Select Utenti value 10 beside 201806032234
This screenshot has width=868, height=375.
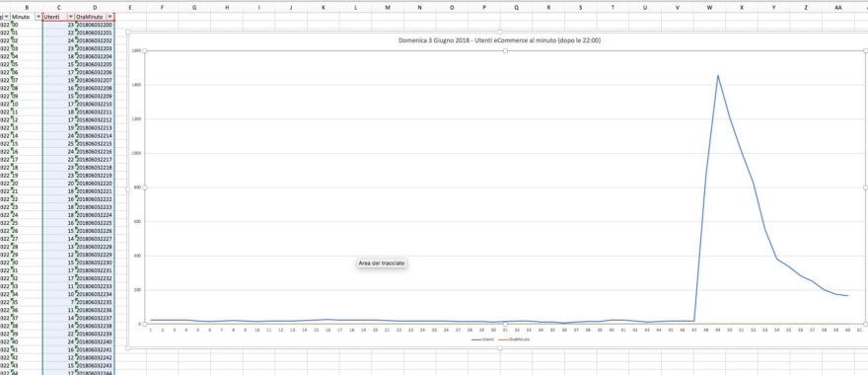pyautogui.click(x=58, y=295)
